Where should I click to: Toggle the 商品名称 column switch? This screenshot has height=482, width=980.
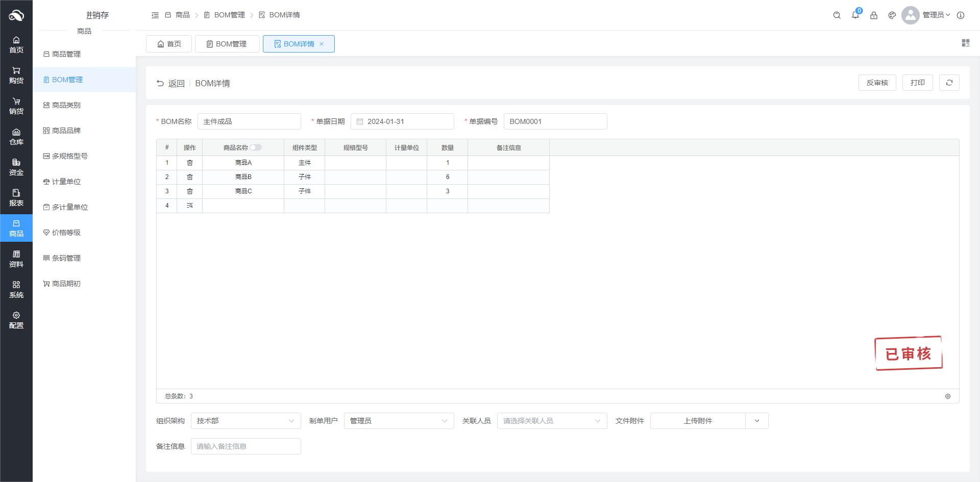(256, 147)
